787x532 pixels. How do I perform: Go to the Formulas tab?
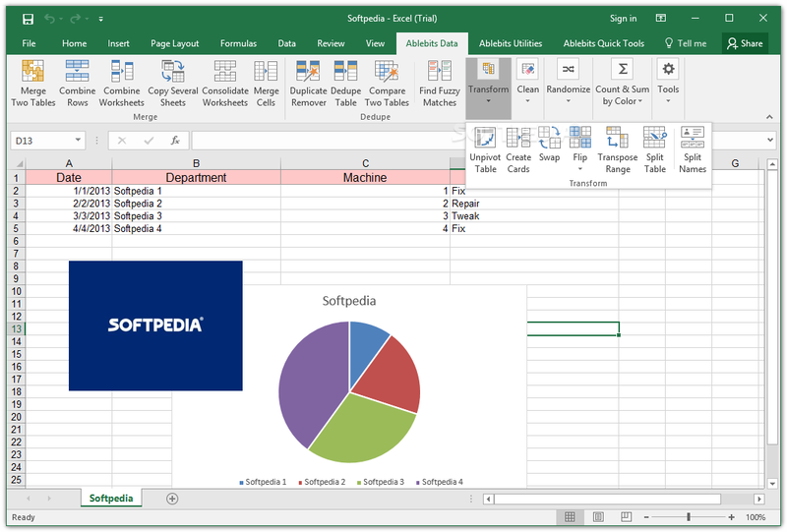point(238,43)
